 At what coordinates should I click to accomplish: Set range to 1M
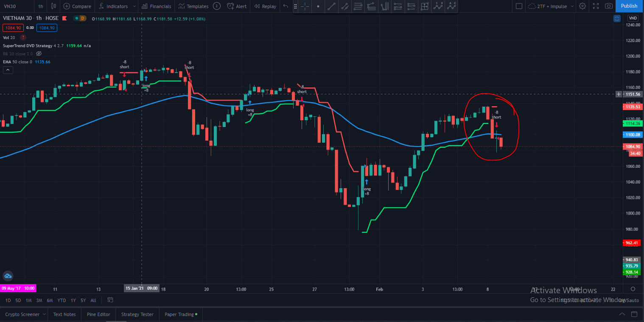[29, 300]
